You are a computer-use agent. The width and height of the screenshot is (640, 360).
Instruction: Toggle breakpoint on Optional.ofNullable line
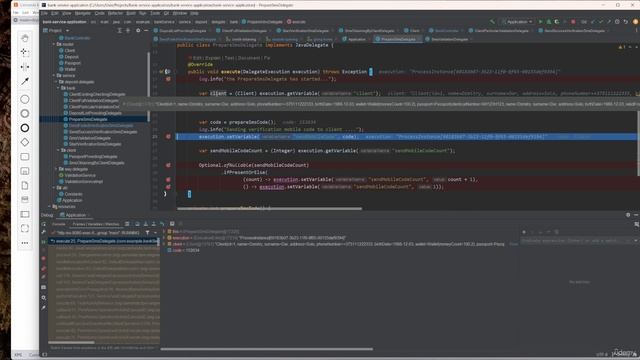pyautogui.click(x=168, y=165)
